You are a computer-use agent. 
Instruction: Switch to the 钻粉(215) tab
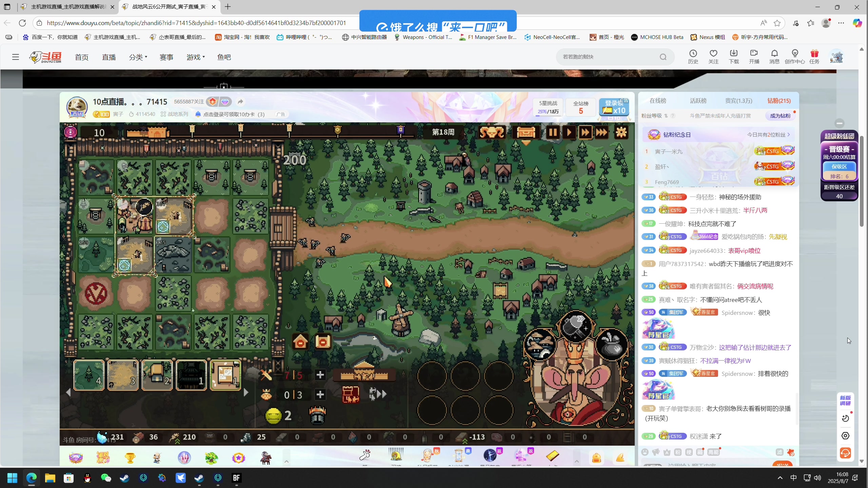(779, 101)
